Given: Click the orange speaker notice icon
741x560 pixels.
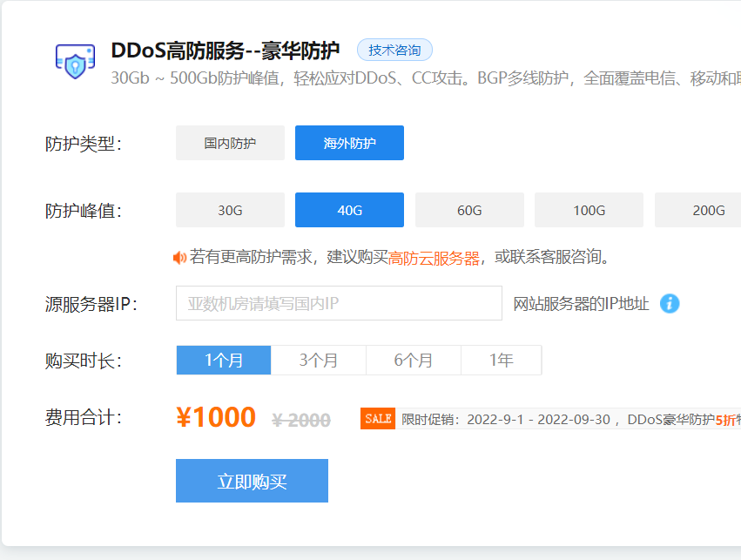Looking at the screenshot, I should 179,258.
